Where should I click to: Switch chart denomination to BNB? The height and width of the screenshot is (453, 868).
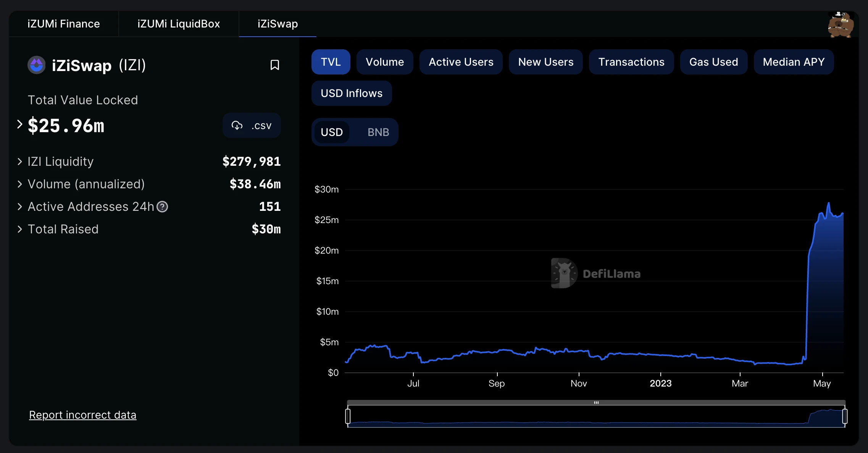378,132
